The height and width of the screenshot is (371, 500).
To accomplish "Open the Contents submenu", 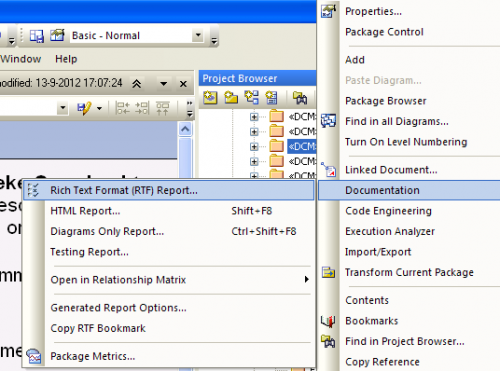I will [409, 300].
